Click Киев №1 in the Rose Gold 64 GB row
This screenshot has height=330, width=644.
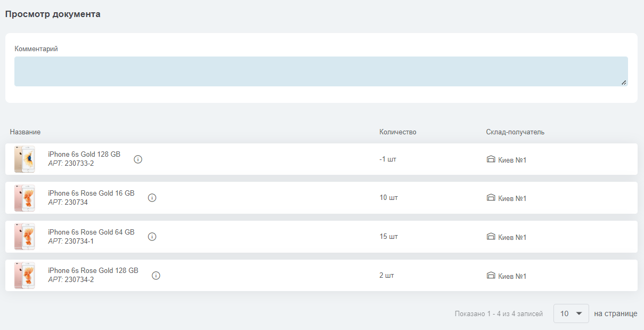click(512, 237)
